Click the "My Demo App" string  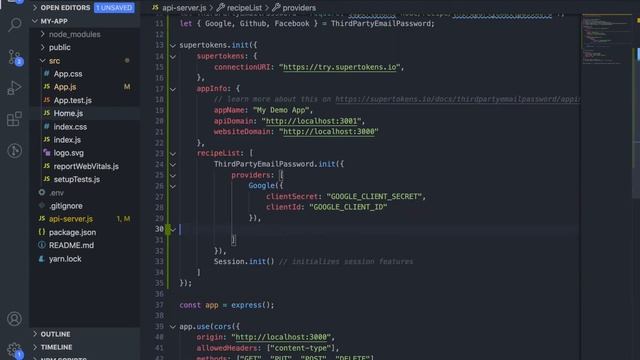point(282,110)
